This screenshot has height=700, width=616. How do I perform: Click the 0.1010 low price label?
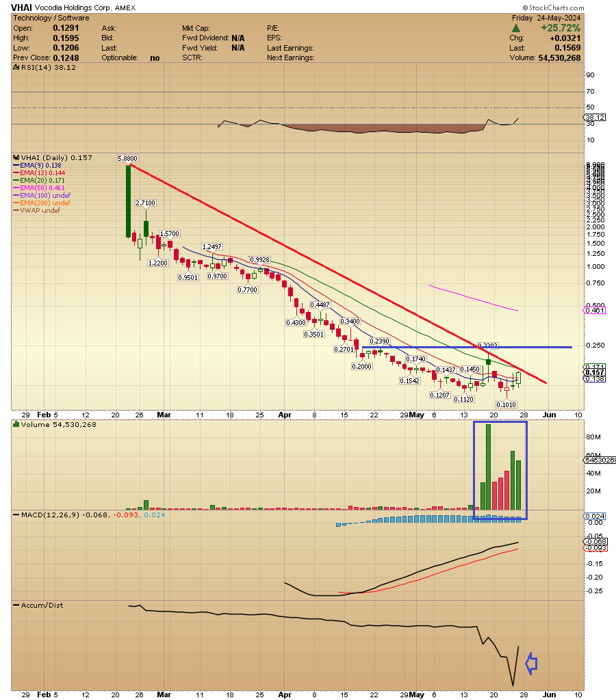coord(506,404)
